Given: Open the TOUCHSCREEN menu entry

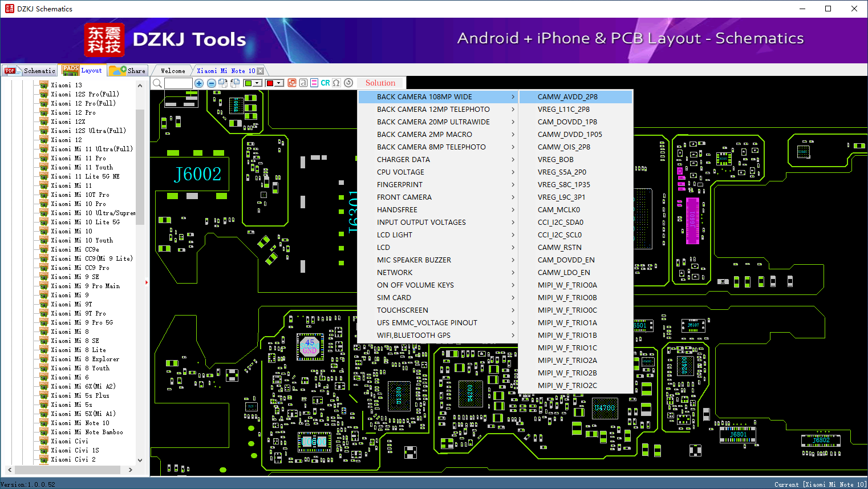Looking at the screenshot, I should coord(438,310).
